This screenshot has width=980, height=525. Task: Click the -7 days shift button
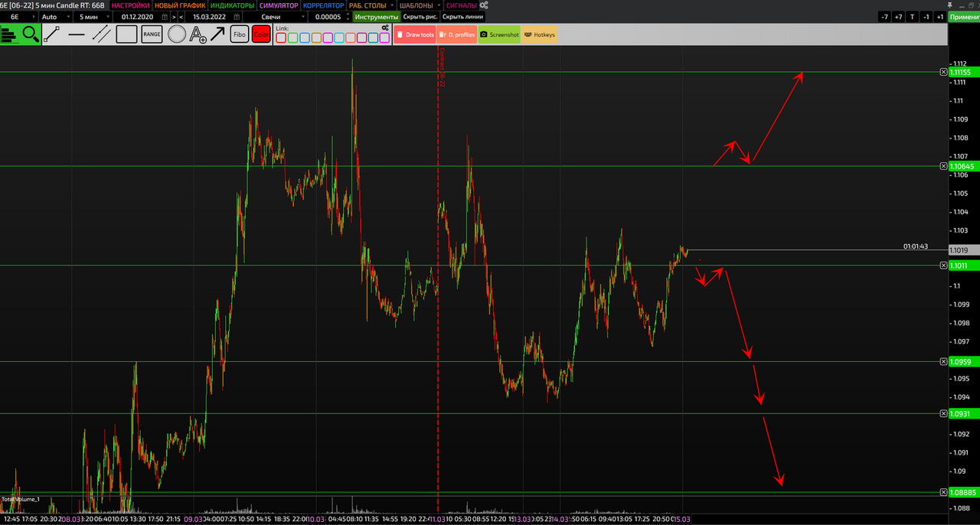click(x=884, y=17)
